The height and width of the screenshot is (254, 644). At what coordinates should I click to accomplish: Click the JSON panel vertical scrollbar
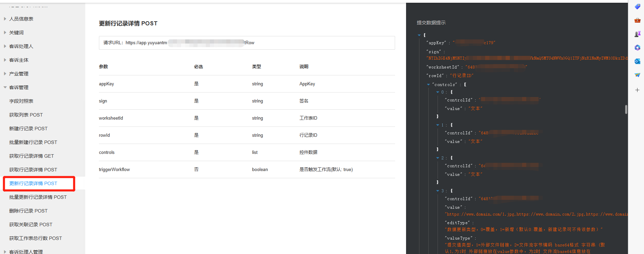click(626, 109)
